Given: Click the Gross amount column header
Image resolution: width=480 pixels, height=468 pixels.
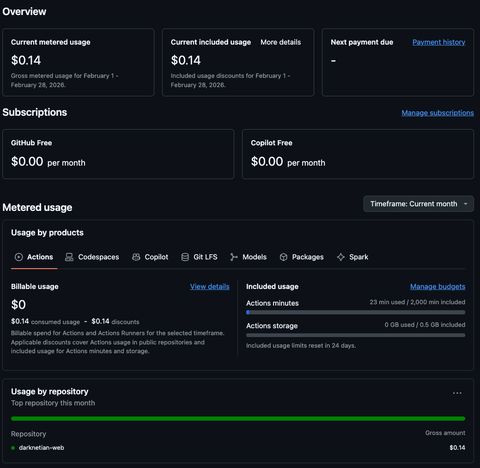Looking at the screenshot, I should pos(445,433).
